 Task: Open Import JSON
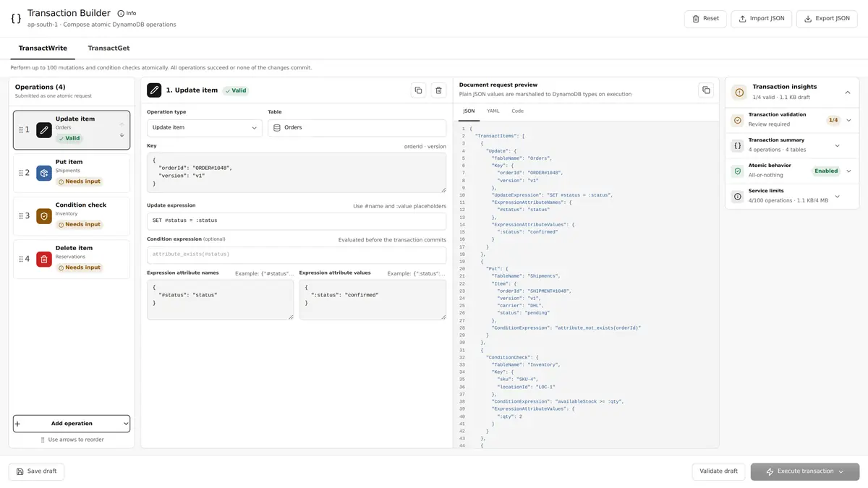[x=761, y=19]
